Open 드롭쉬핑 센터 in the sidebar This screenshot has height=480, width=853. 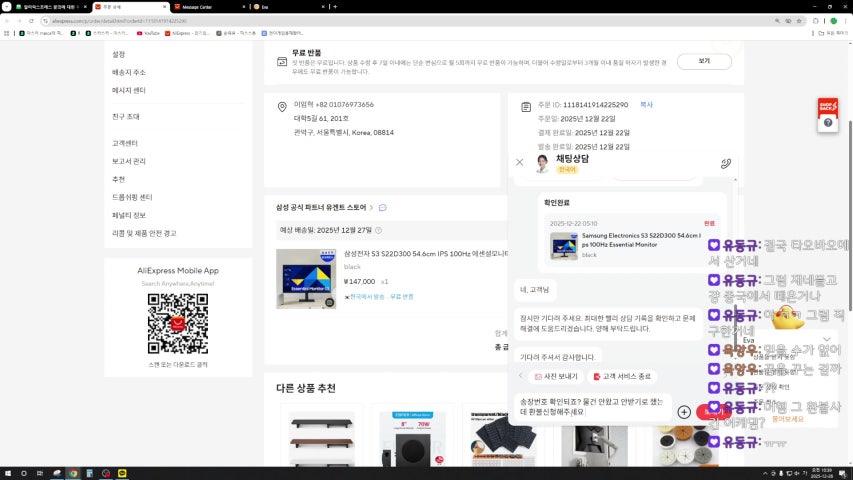click(132, 197)
